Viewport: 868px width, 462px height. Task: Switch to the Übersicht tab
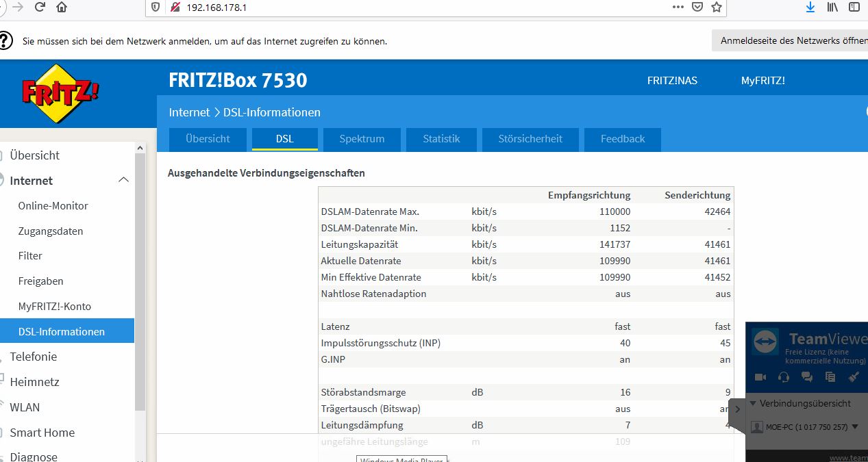208,138
